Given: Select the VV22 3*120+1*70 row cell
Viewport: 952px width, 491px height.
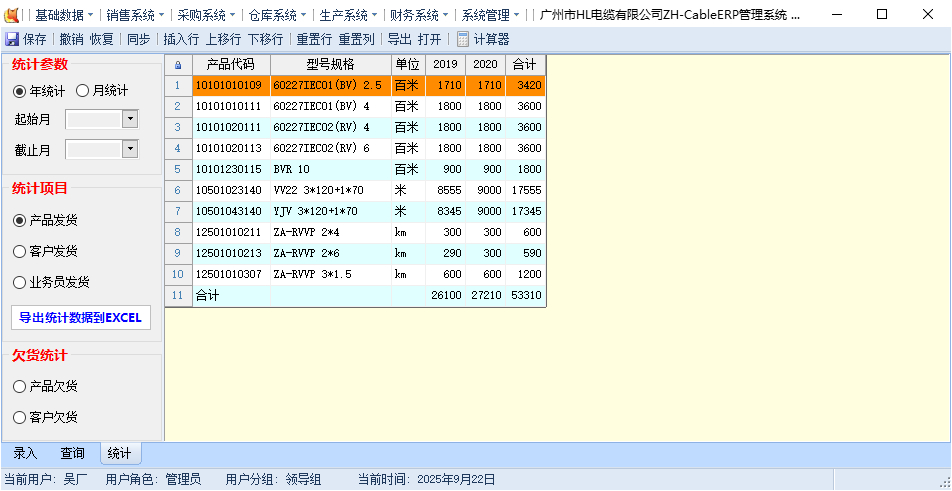Looking at the screenshot, I should tap(330, 190).
